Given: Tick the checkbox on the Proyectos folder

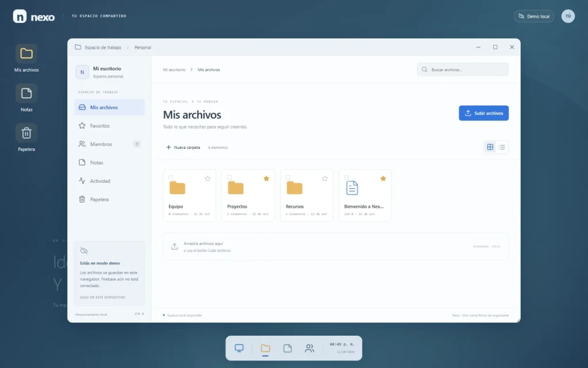Looking at the screenshot, I should pos(229,177).
